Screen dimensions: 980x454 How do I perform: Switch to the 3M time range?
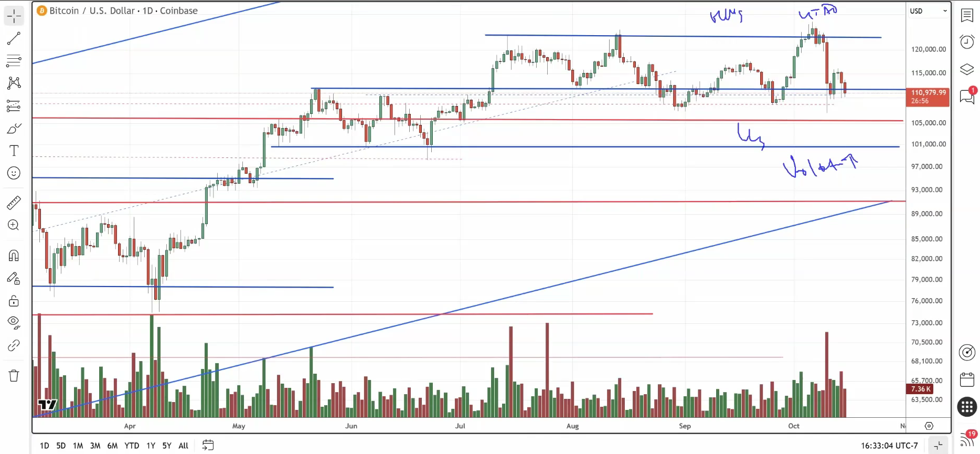coord(95,446)
